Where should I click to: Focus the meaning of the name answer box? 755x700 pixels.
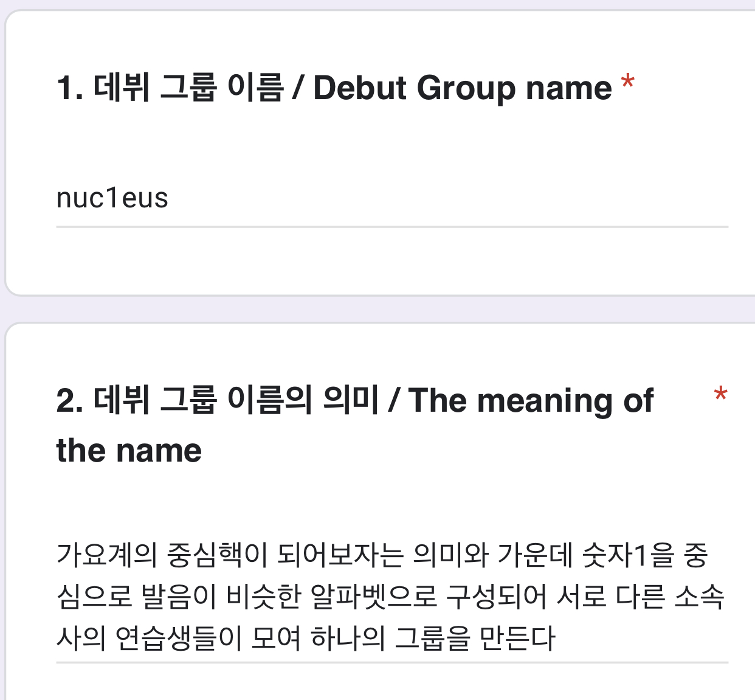pyautogui.click(x=392, y=596)
